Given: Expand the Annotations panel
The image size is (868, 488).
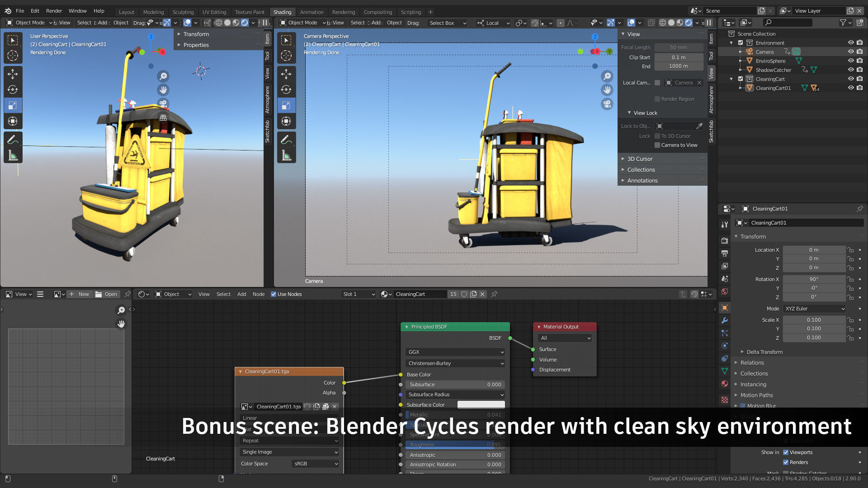Looking at the screenshot, I should pyautogui.click(x=642, y=181).
